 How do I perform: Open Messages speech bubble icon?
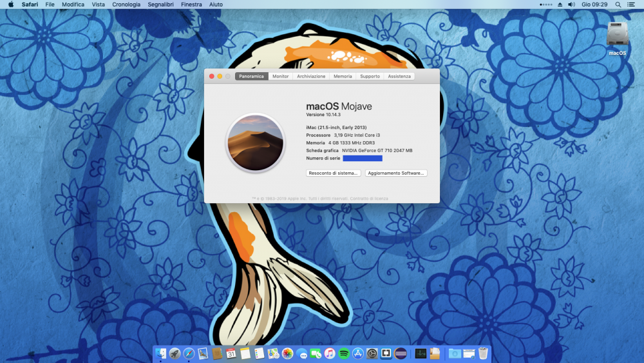pyautogui.click(x=301, y=353)
